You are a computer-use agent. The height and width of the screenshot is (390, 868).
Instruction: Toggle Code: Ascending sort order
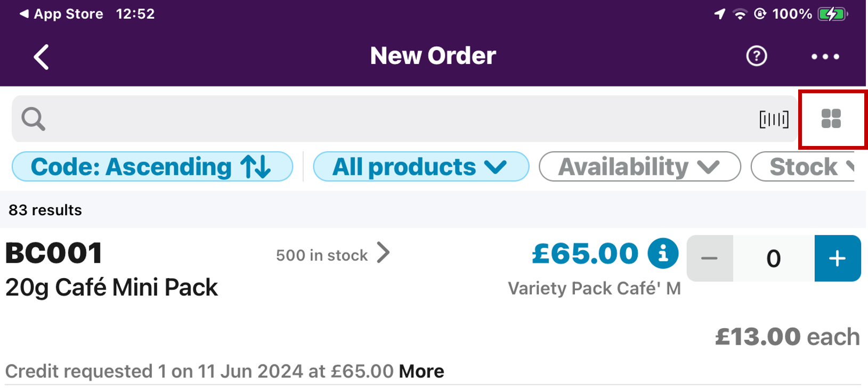[152, 167]
